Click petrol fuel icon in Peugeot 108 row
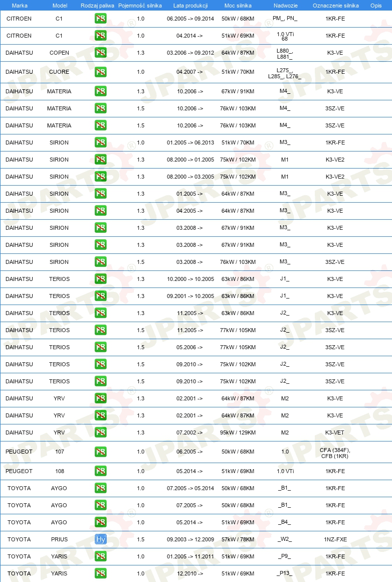 click(100, 472)
